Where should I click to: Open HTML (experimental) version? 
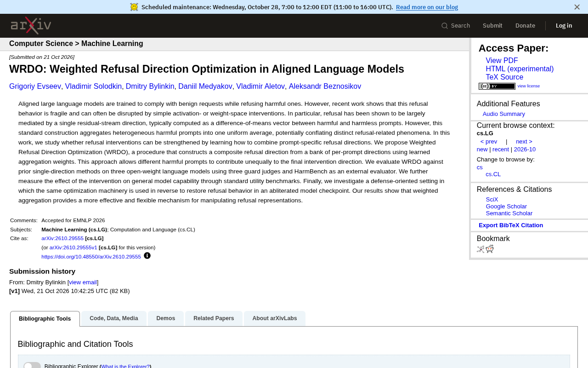pyautogui.click(x=520, y=69)
